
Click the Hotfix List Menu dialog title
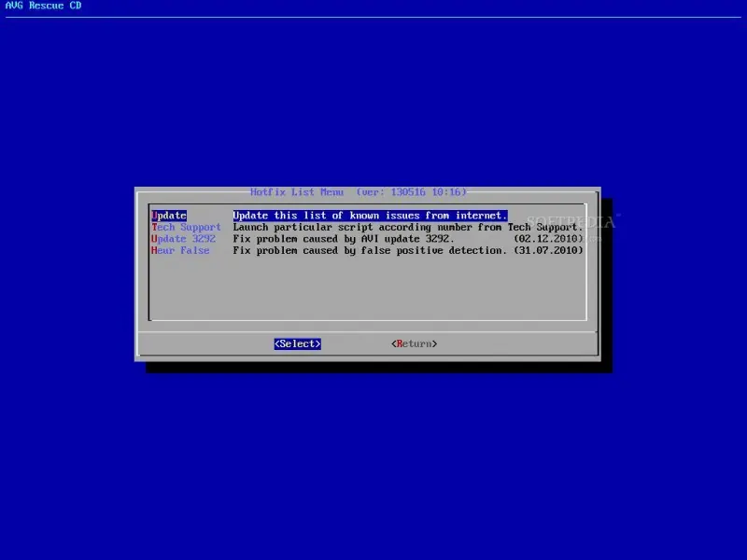297,192
